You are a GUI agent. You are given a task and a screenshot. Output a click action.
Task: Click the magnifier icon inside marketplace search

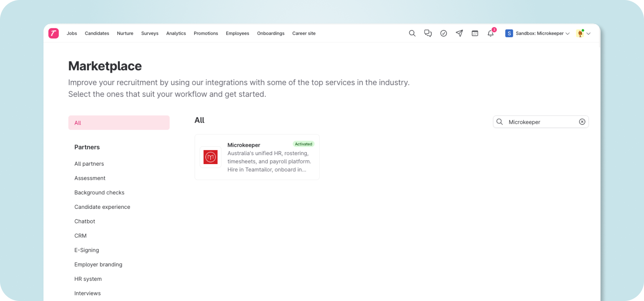[x=500, y=122]
